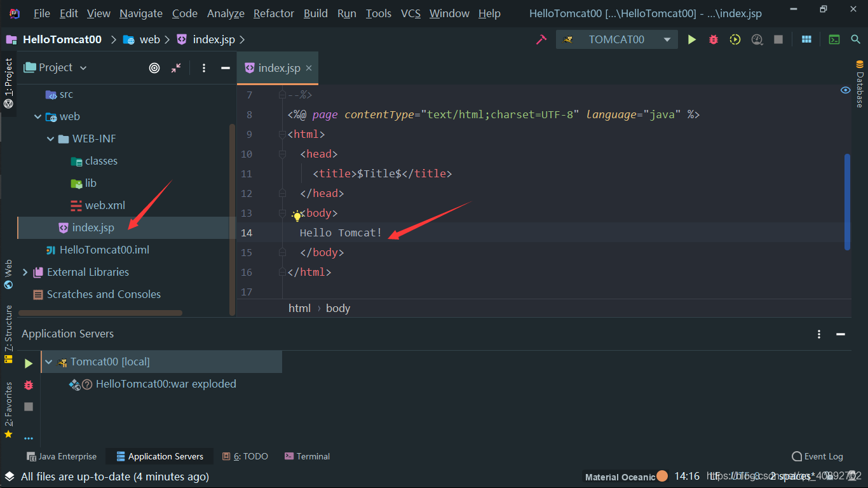868x488 pixels.
Task: Collapse the Tomcat00 [local] server node
Action: point(49,362)
